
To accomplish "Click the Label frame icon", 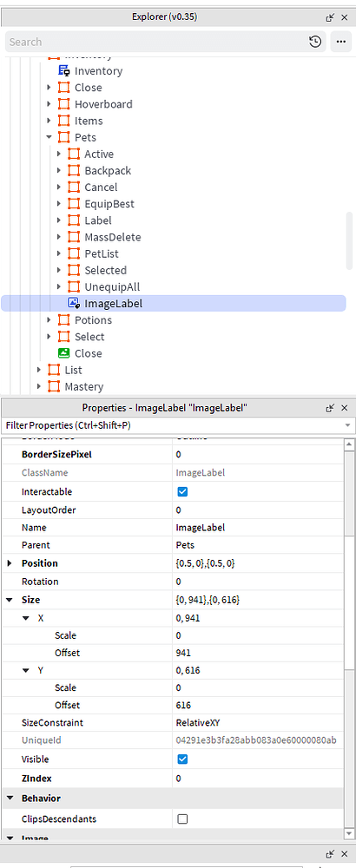I will pos(74,220).
